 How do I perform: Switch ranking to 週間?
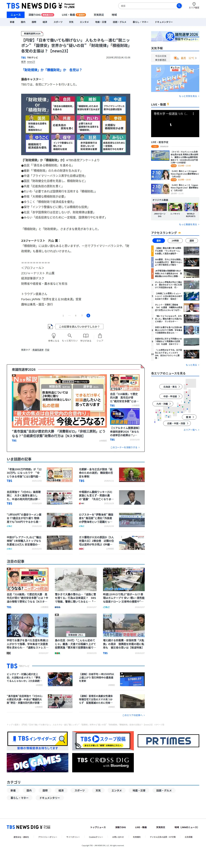coord(192,241)
